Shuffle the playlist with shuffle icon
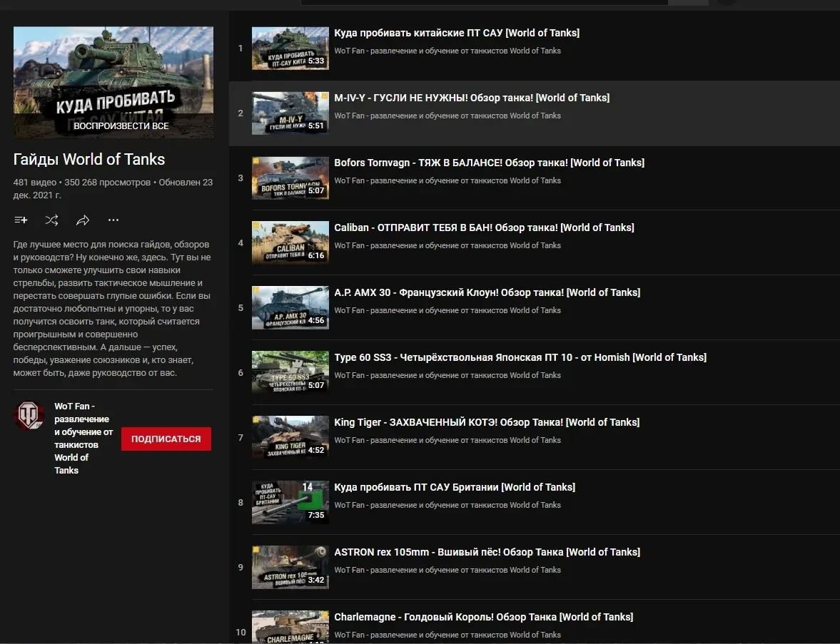Screen dimensions: 840x644 pyautogui.click(x=51, y=220)
